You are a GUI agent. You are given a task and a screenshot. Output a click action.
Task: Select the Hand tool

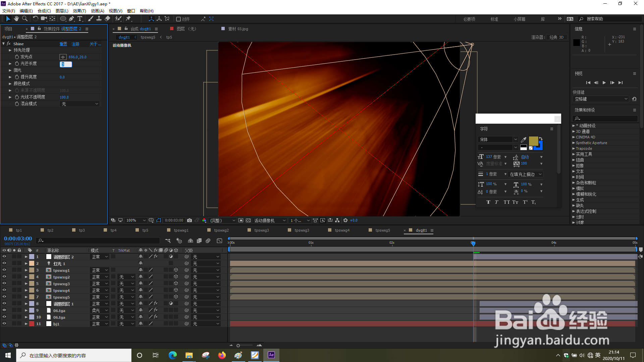16,19
